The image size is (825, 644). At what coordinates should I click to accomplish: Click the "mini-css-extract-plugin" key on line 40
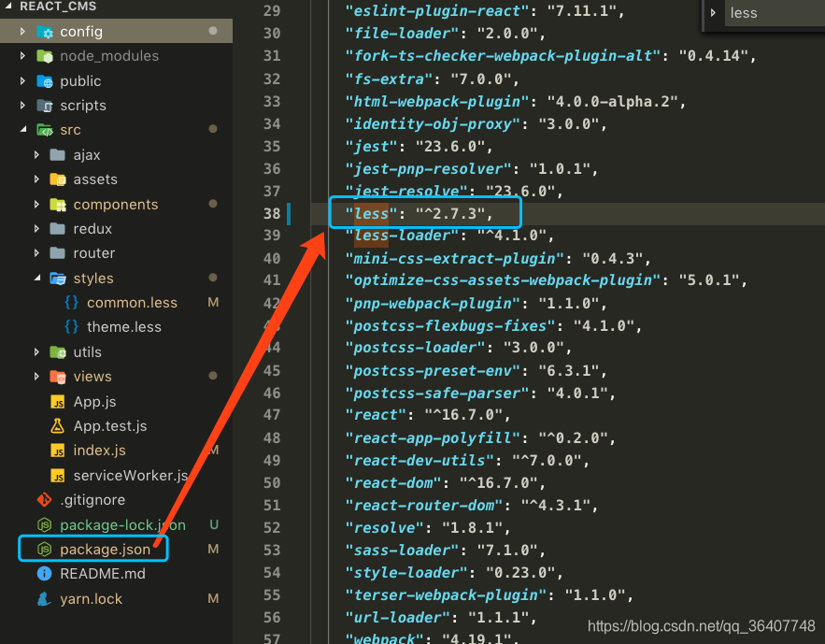455,258
